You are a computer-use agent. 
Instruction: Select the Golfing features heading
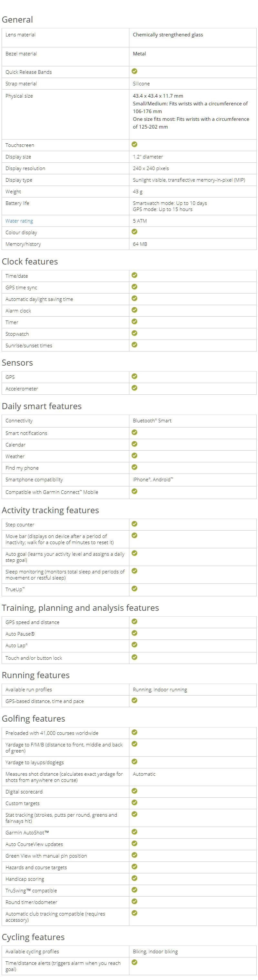[34, 719]
